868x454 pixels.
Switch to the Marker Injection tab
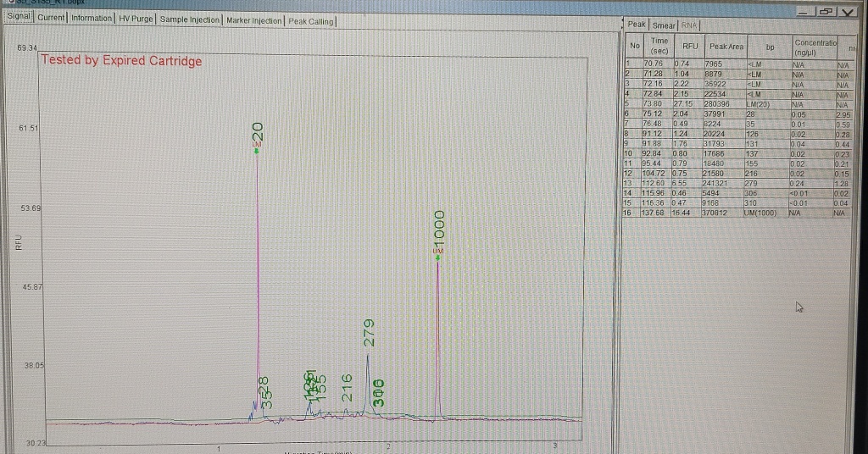(254, 19)
